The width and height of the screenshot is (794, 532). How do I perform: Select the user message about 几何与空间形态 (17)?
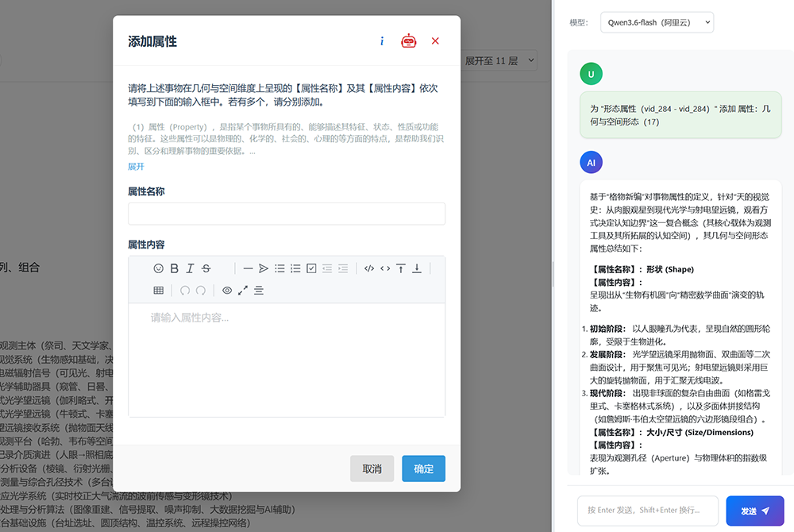click(680, 115)
